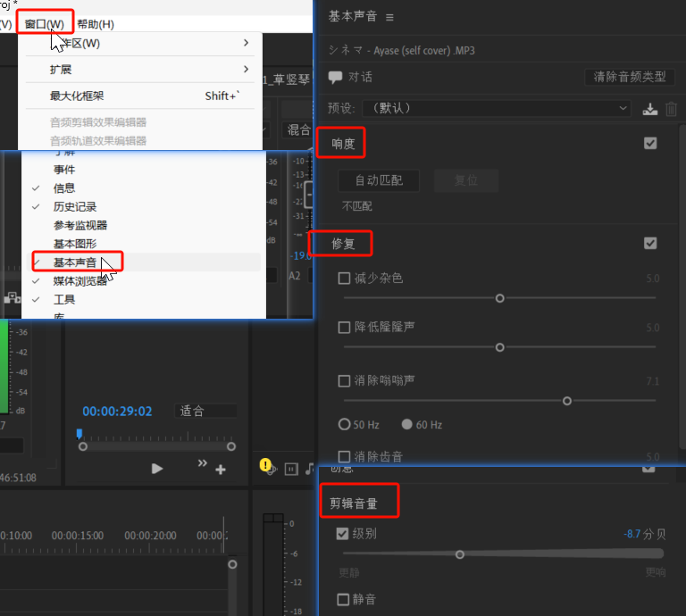Choose 参考监视器 menu entry
The image size is (686, 616).
click(144, 225)
